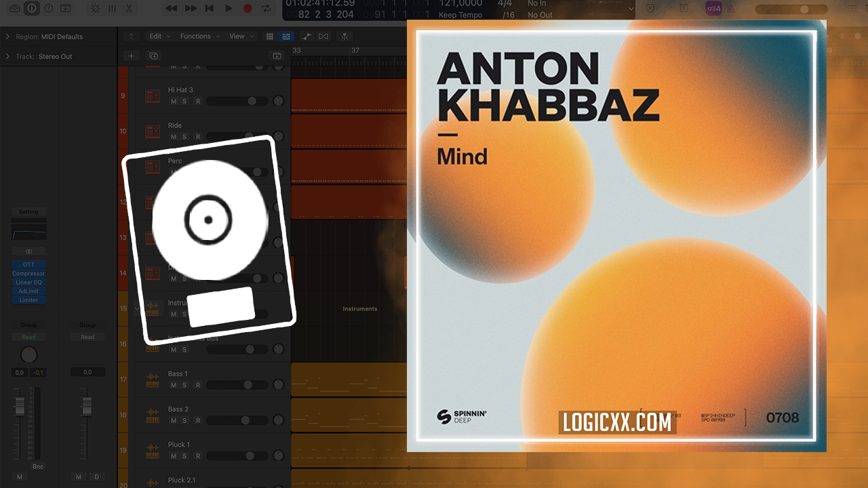Click the Bnc bounce button

click(x=38, y=467)
